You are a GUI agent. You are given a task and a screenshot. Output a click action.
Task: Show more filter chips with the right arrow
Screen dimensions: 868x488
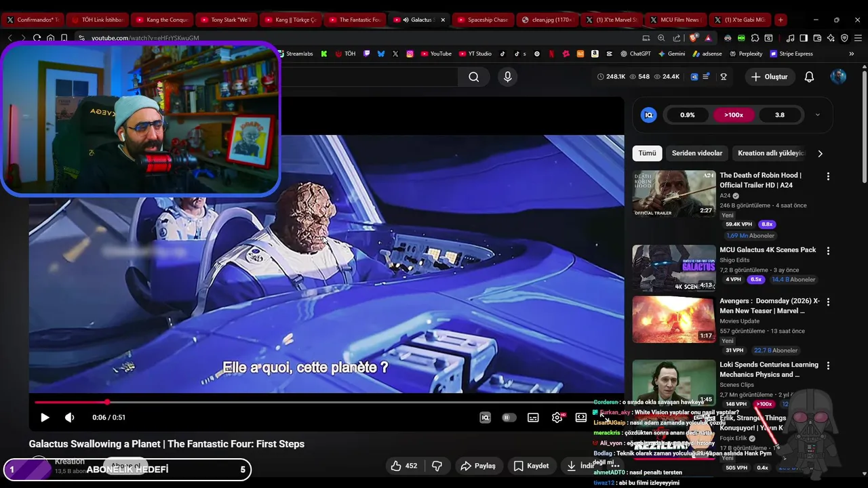pos(820,153)
